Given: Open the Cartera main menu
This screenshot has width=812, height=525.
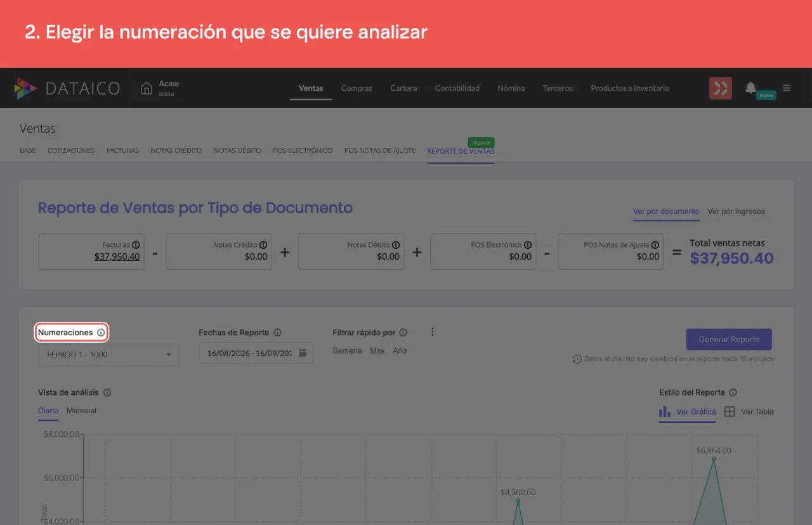Looking at the screenshot, I should [403, 88].
